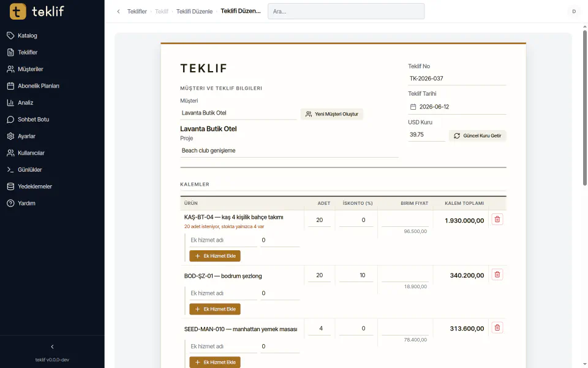Click the Ayarlar gear icon
This screenshot has height=368, width=588.
[10, 136]
